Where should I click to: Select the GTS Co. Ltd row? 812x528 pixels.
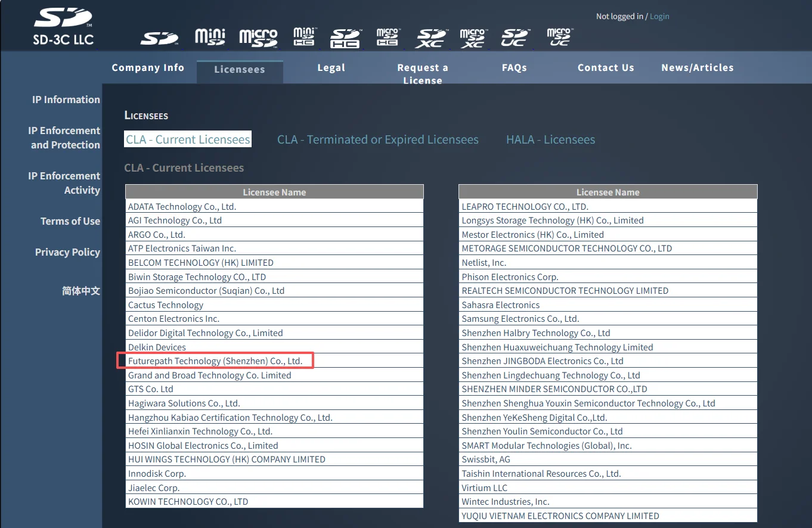(x=274, y=389)
